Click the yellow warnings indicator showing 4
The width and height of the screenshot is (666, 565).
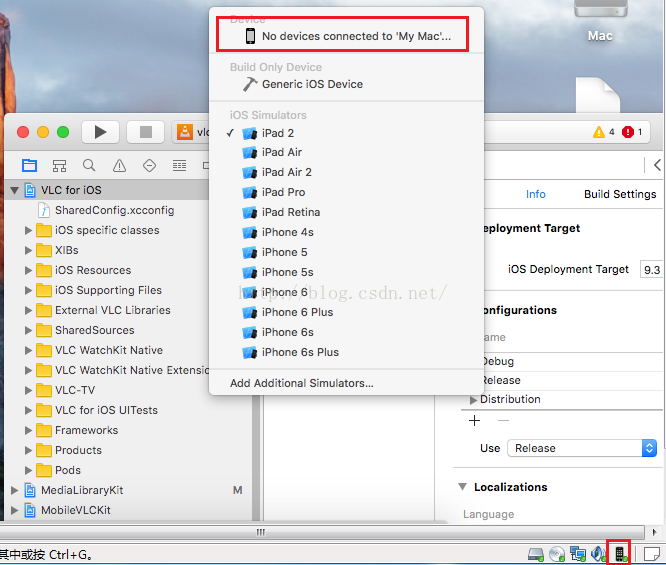(604, 132)
